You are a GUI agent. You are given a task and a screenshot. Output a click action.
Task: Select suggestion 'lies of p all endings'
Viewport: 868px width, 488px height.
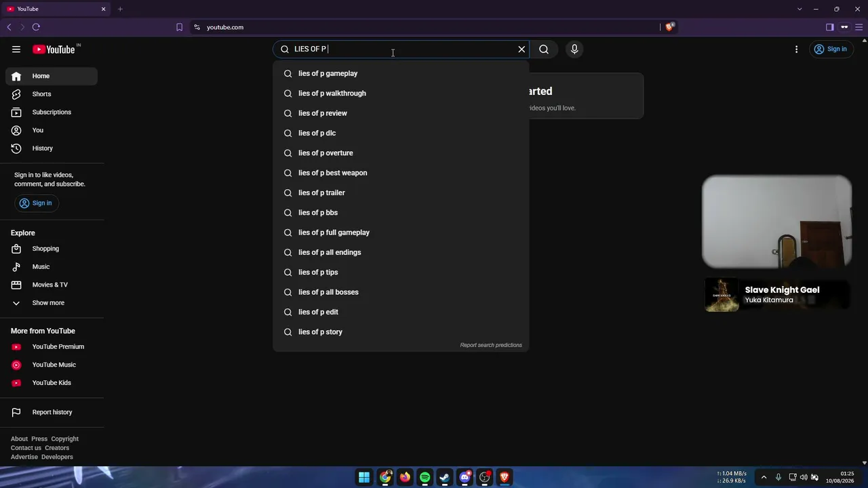(x=401, y=252)
